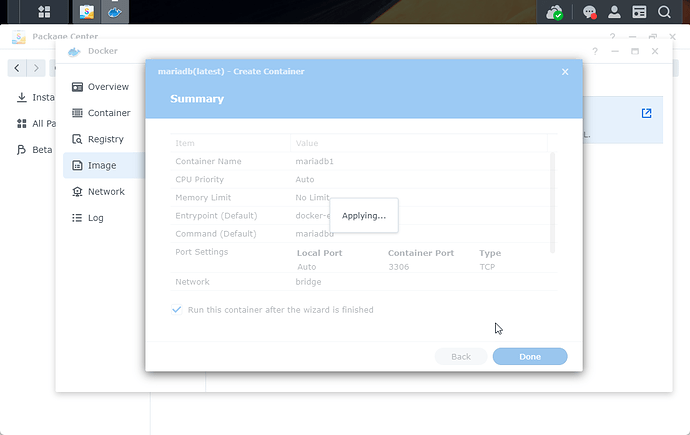Click the Back button in wizard
The height and width of the screenshot is (435, 690).
coord(461,357)
